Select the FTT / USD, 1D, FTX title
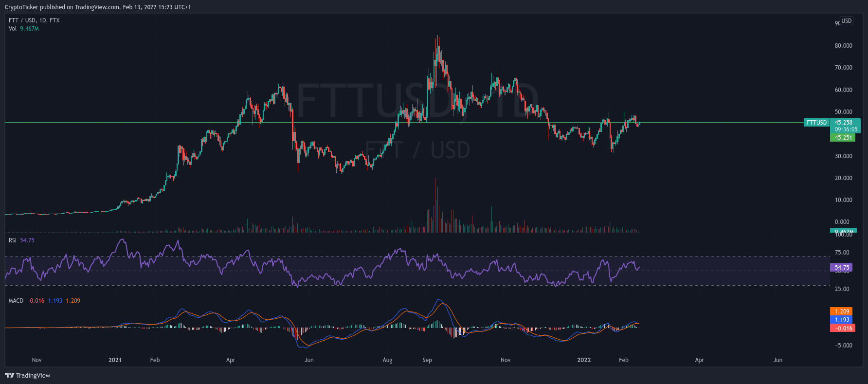868x384 pixels. [x=34, y=20]
